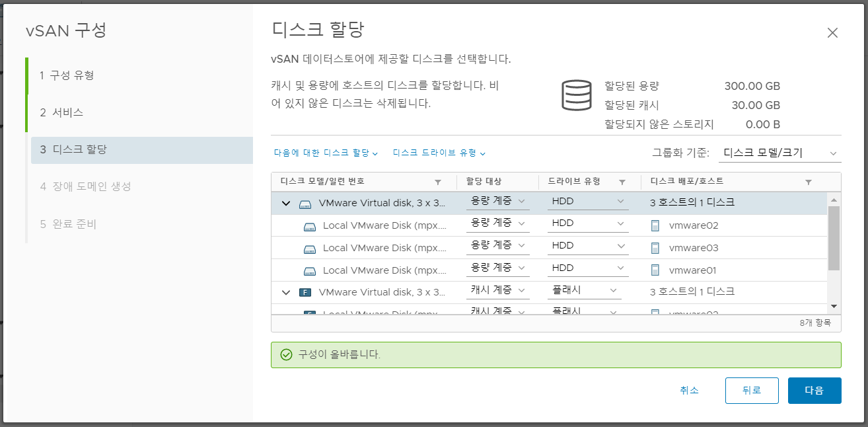
Task: Click the 300.00 GB allocated capacity value
Action: tap(752, 86)
